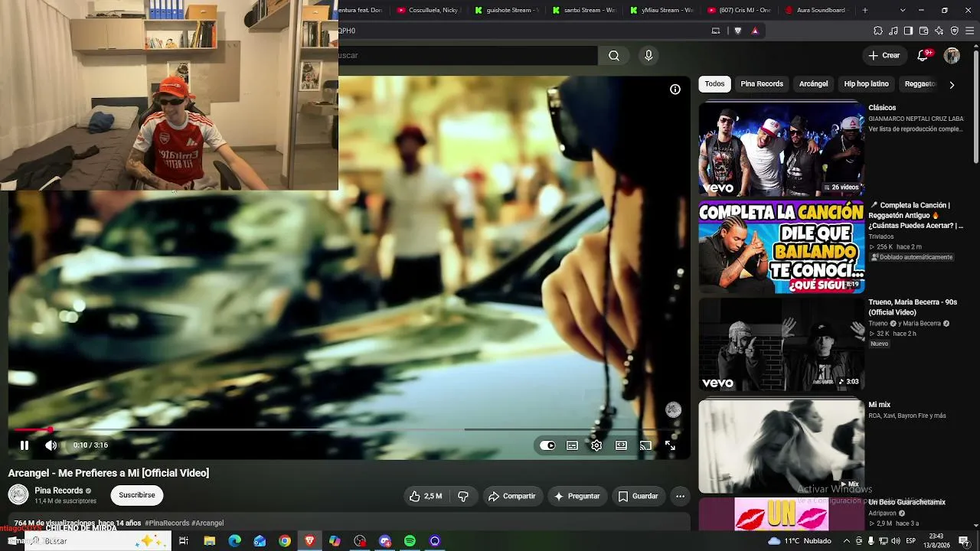The width and height of the screenshot is (980, 551).
Task: Subscribe to Pina Records with Suscribirse
Action: pos(137,495)
